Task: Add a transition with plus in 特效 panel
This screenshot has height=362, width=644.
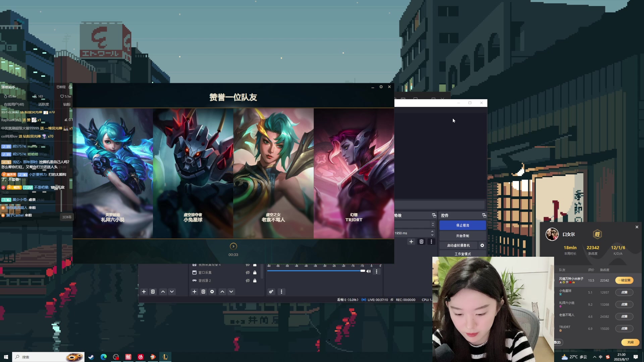Action: [x=411, y=242]
